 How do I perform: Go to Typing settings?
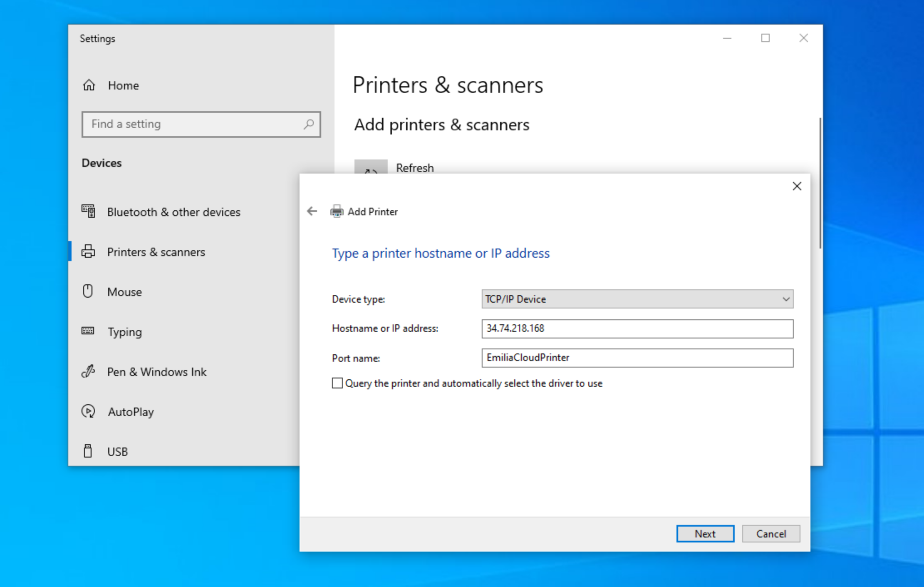(x=124, y=332)
